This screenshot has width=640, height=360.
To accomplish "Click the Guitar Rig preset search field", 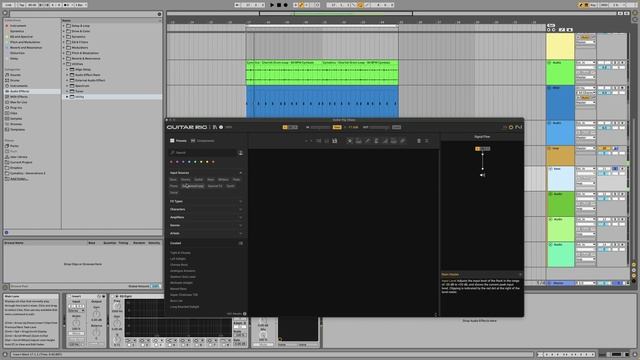I will coord(202,153).
